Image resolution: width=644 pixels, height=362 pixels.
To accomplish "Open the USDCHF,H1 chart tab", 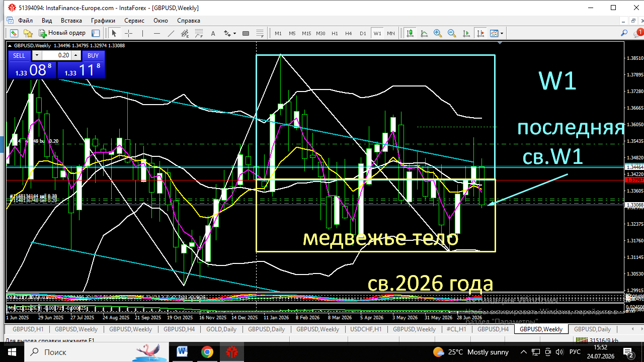I will [366, 329].
